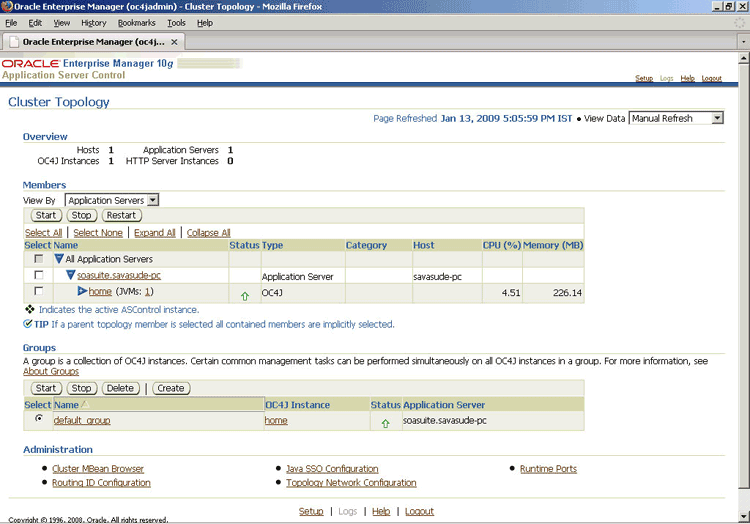Open Routing ID Configuration link

(101, 482)
